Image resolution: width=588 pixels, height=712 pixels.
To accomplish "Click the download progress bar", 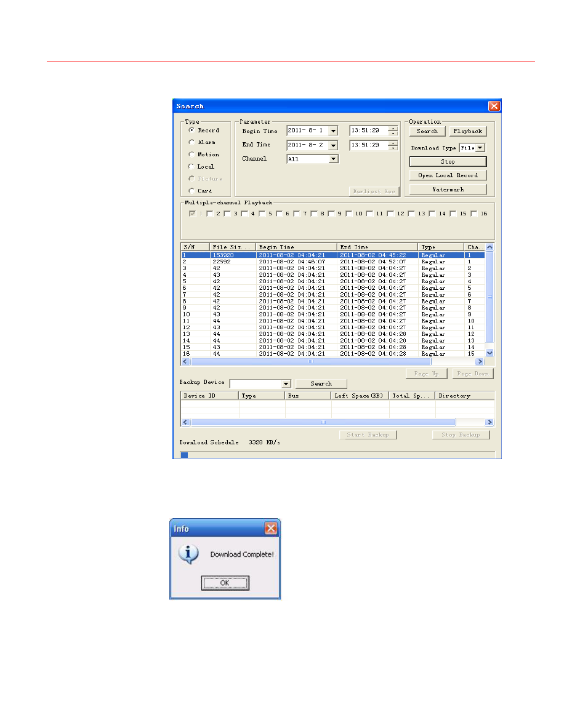I will (337, 455).
